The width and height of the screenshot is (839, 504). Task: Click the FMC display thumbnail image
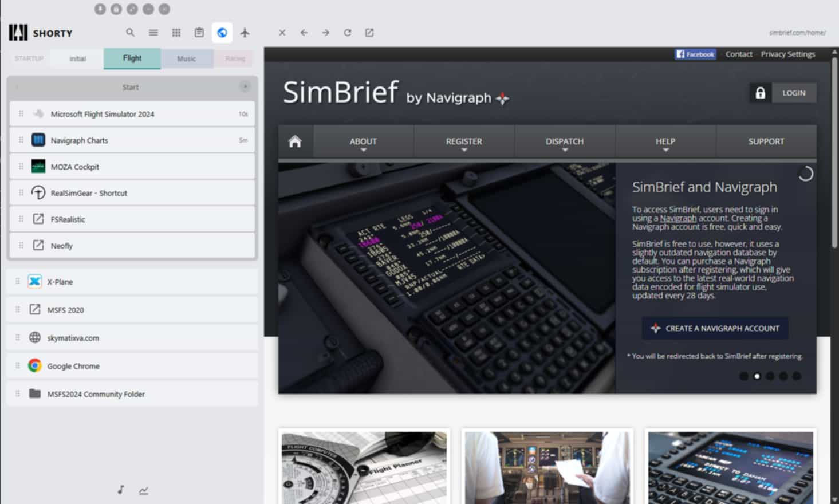[731, 467]
